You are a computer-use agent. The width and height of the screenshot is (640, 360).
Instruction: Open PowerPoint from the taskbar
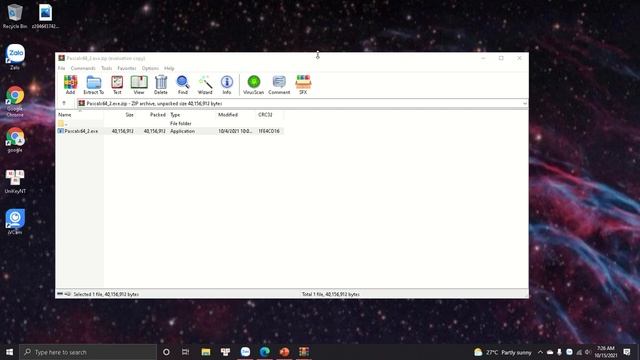284,352
